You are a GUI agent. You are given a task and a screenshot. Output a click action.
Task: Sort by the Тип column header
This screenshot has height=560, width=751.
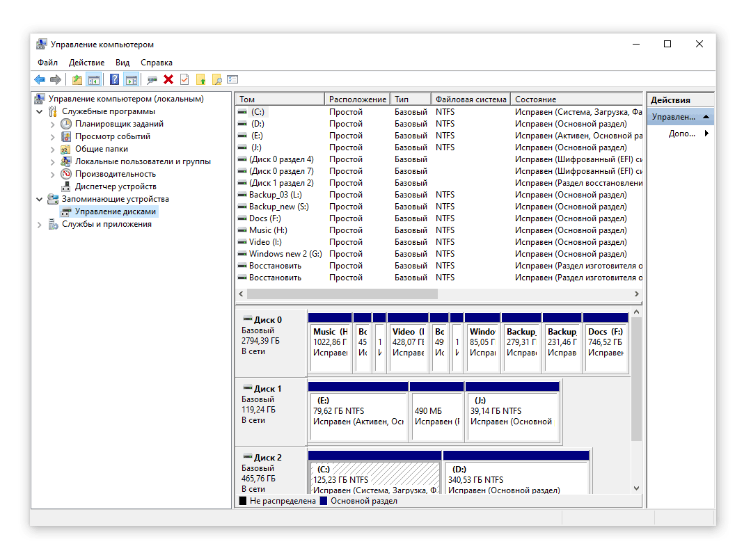coord(411,99)
